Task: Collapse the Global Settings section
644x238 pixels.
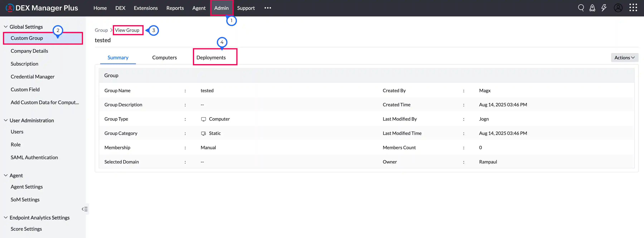Action: [x=6, y=27]
